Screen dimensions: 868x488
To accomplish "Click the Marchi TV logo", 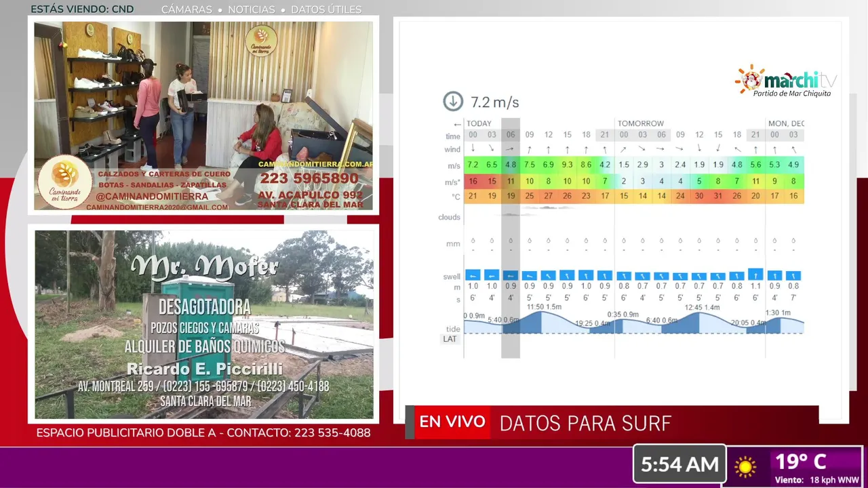I will pyautogui.click(x=787, y=81).
